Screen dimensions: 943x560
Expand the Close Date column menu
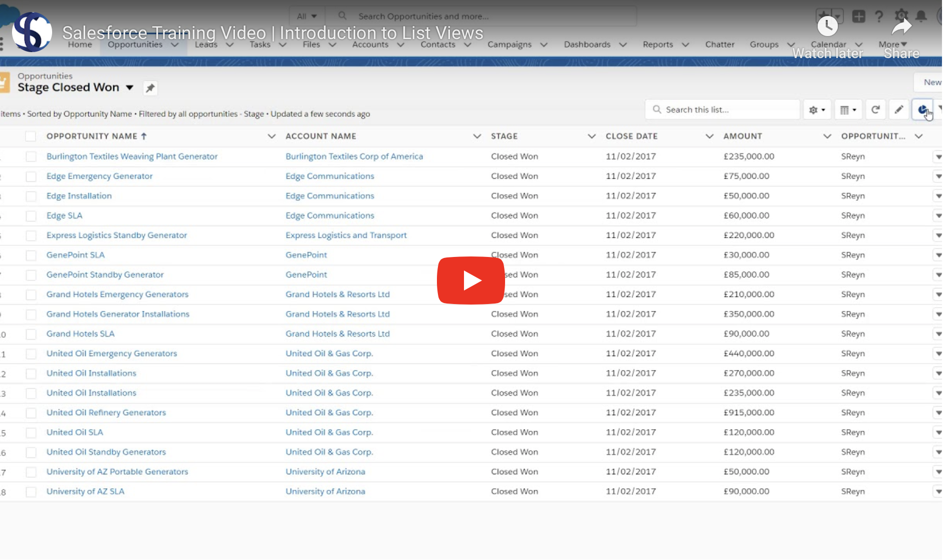(x=710, y=136)
